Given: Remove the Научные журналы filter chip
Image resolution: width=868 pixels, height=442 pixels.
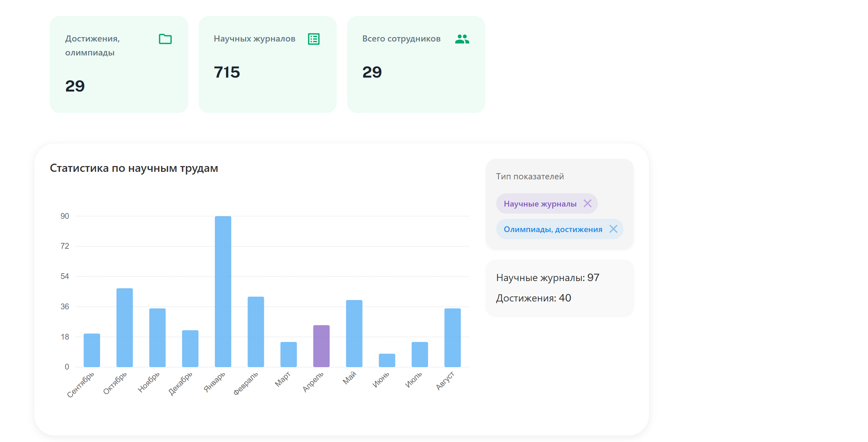Looking at the screenshot, I should [587, 203].
